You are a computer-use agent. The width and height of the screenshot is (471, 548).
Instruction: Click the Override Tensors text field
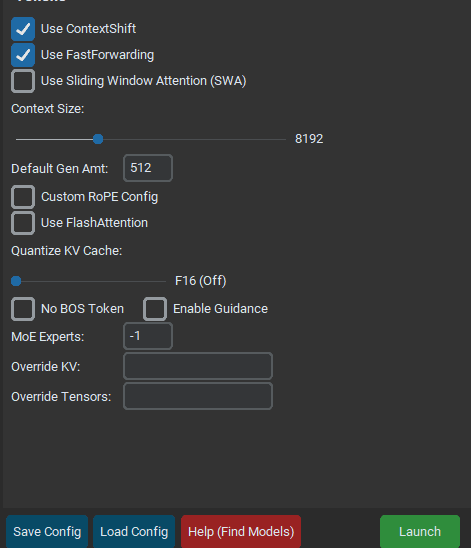[x=198, y=396]
